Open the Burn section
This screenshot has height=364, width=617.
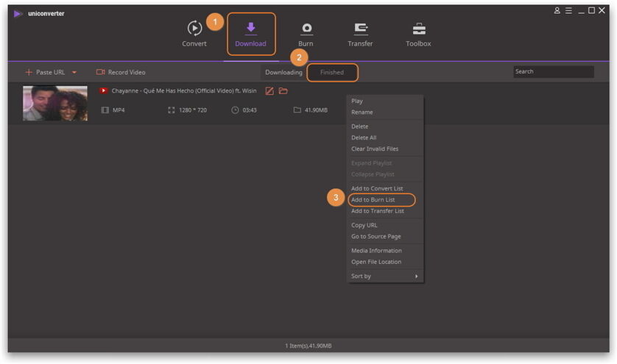coord(306,34)
